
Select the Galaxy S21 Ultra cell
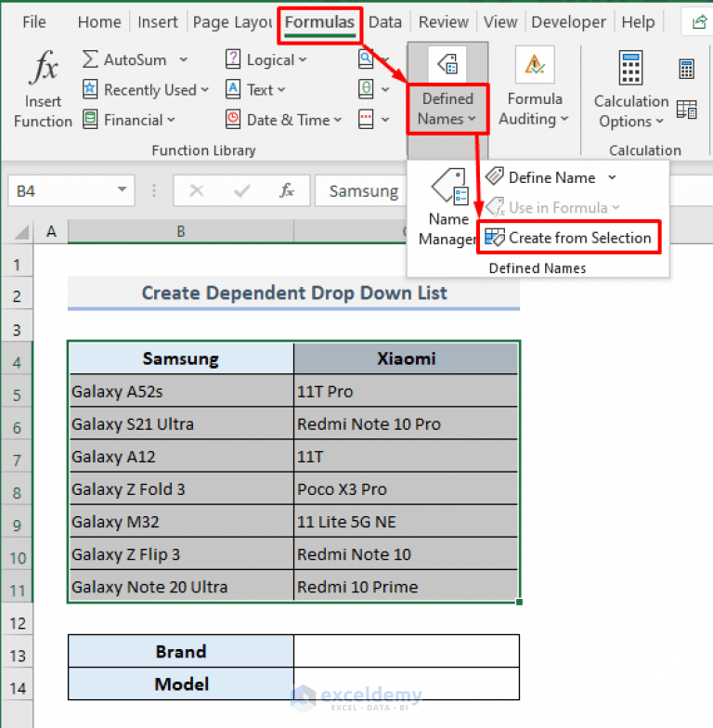181,423
